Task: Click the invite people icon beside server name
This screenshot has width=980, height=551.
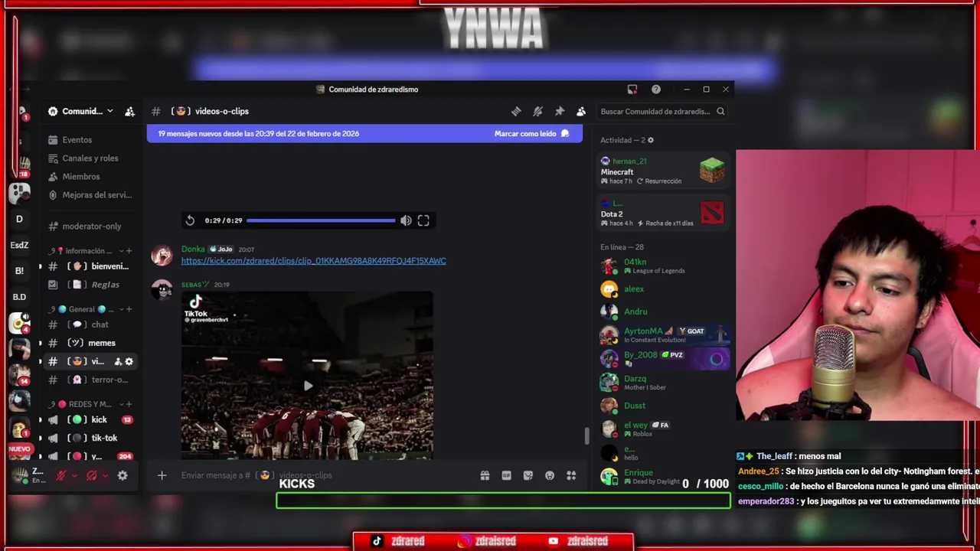Action: tap(130, 111)
